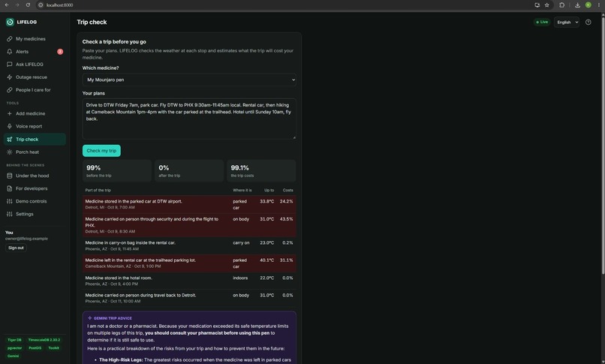Click the Toolkit tag
605x364 pixels.
pos(53,348)
